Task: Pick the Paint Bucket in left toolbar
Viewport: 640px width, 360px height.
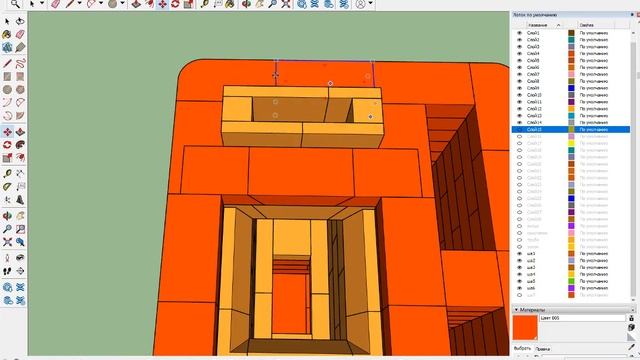Action: tap(7, 34)
